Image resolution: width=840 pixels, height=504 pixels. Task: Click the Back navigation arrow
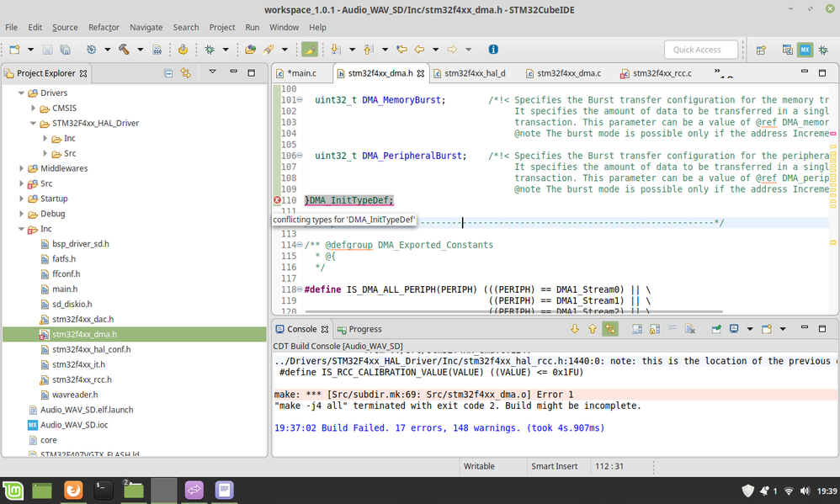pos(419,50)
